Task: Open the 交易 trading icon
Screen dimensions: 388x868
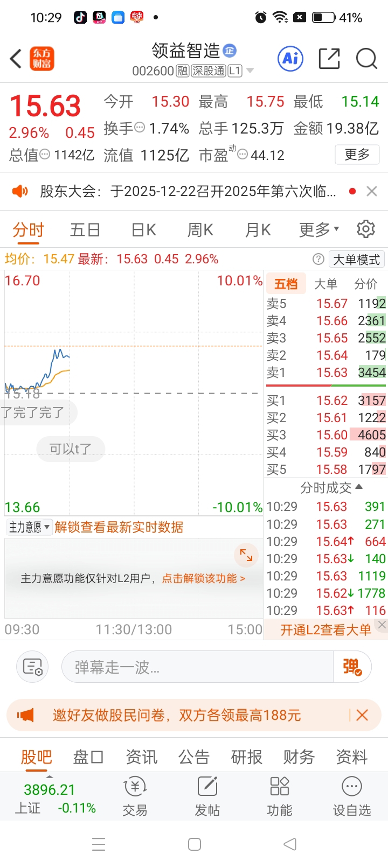Action: click(x=135, y=796)
